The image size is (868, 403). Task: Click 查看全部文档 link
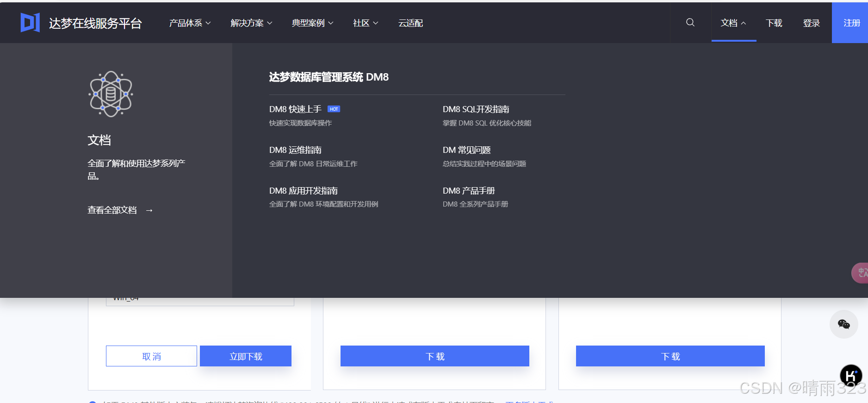tap(112, 210)
